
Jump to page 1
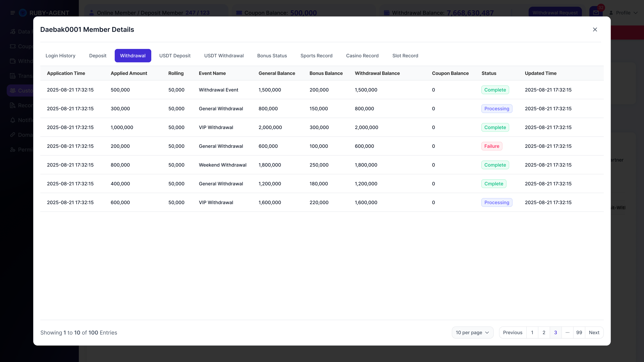(532, 333)
